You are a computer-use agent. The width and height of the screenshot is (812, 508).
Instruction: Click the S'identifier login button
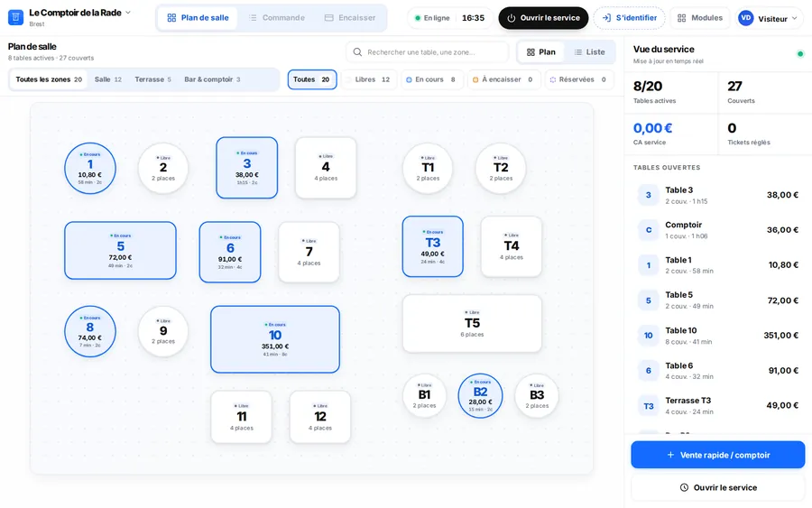[x=629, y=18]
